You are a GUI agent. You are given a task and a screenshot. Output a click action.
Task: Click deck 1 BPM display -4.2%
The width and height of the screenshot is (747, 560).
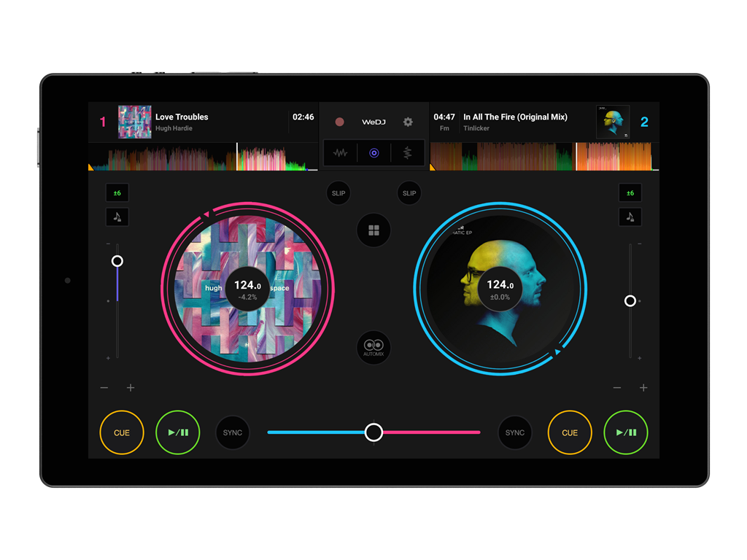(x=248, y=289)
